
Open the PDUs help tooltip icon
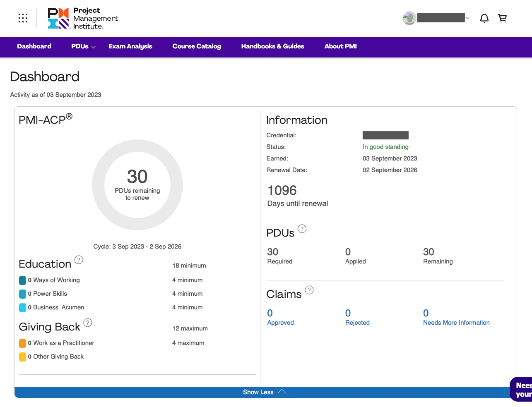click(x=302, y=229)
